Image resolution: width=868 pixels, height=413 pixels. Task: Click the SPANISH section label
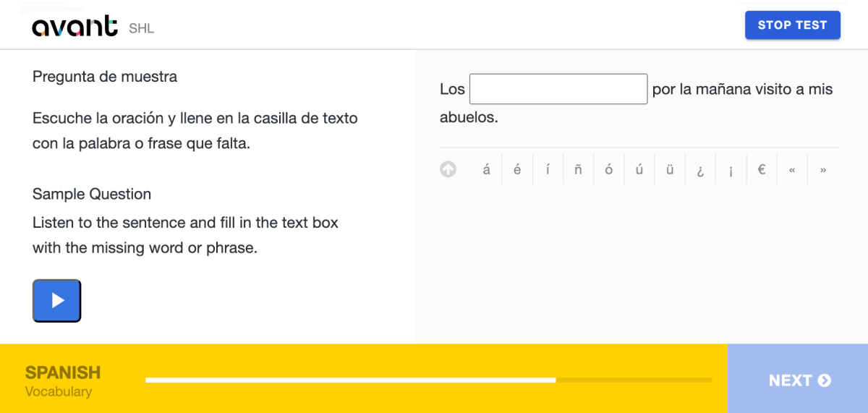(x=63, y=372)
